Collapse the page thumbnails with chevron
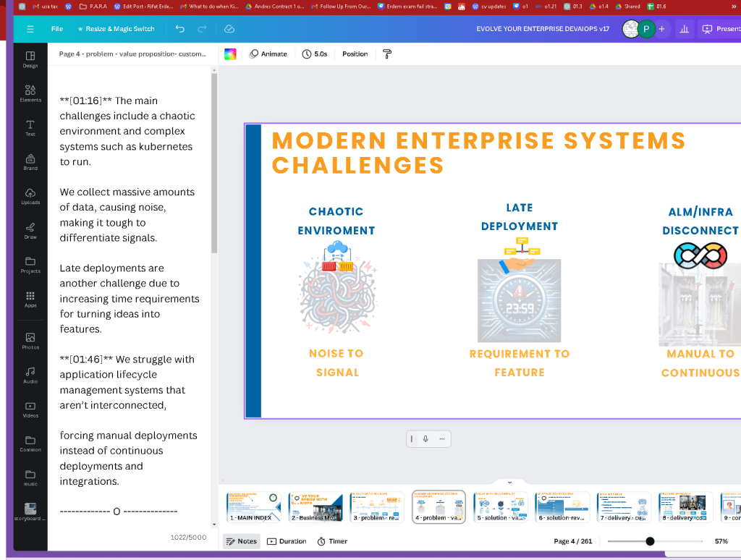 coord(509,483)
